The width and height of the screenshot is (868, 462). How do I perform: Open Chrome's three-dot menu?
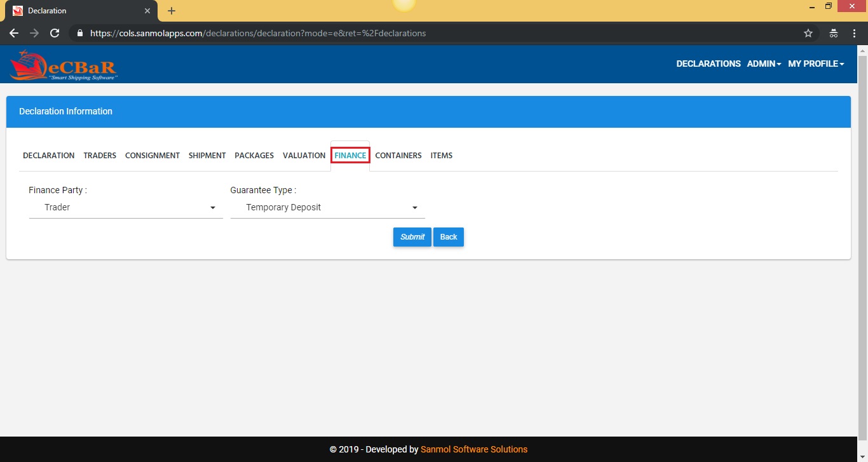pos(854,33)
